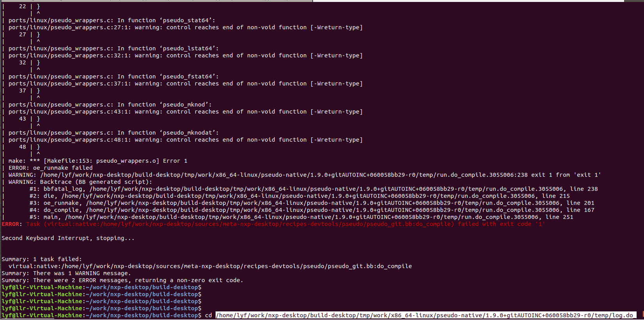The height and width of the screenshot is (320, 644).
Task: Click the code snippet line "32 | }"
Action: (30, 62)
